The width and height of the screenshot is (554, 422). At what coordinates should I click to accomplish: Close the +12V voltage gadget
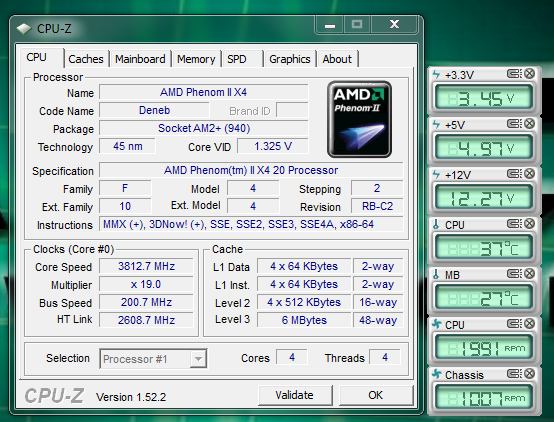click(x=529, y=174)
